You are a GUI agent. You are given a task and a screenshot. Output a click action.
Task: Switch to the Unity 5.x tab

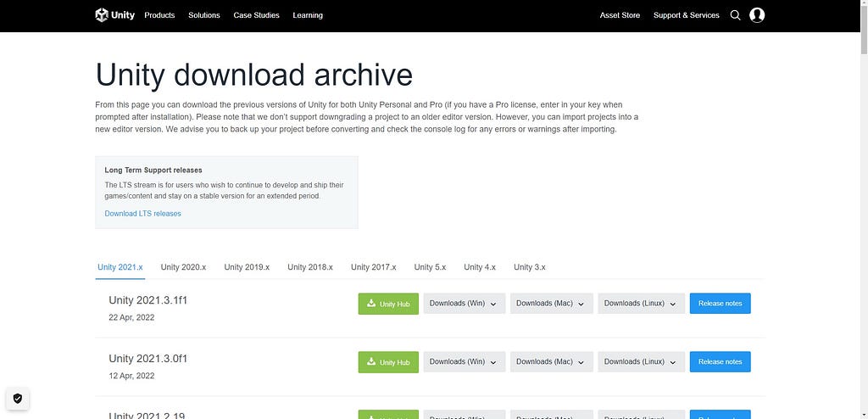(430, 267)
